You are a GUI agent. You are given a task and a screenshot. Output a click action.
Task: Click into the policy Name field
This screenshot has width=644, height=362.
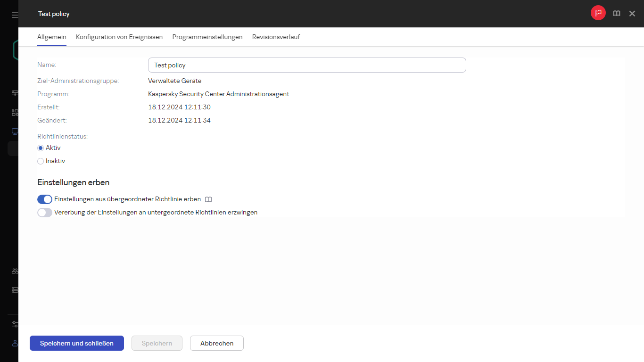(306, 65)
